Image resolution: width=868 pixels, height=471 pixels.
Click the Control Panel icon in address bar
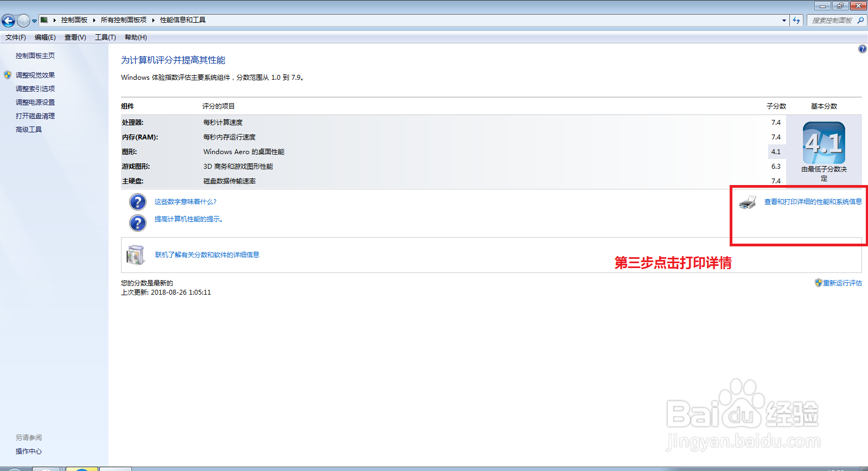(x=44, y=20)
